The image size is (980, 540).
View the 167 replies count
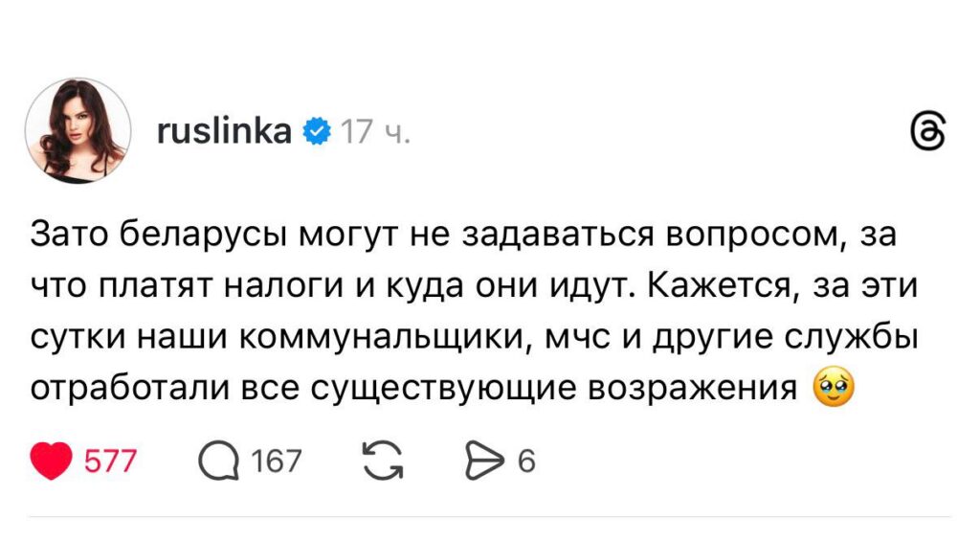276,462
